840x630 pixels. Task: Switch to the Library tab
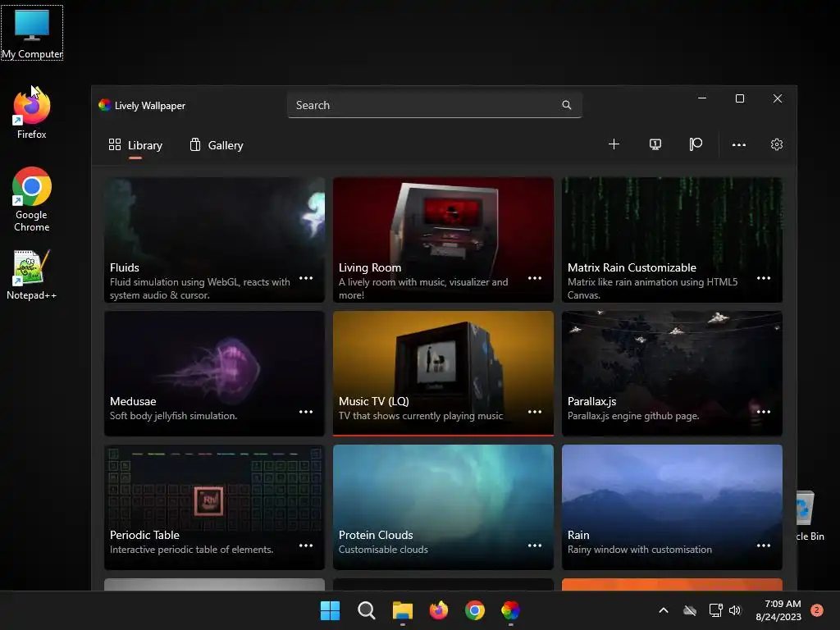point(135,145)
